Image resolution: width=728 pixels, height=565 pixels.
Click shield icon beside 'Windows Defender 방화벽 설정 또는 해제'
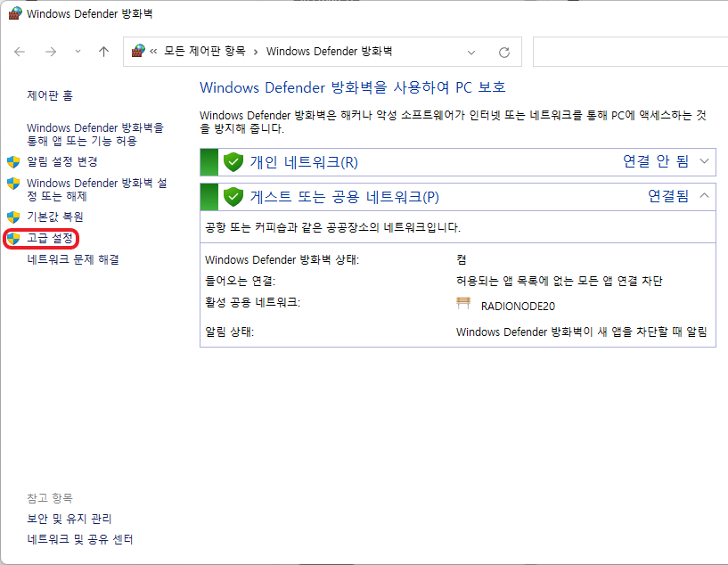pos(13,184)
